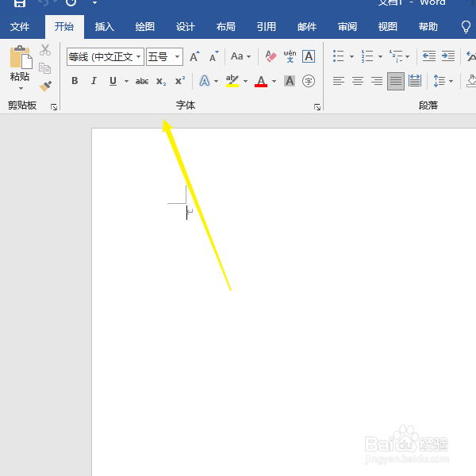Select the Format Painter brush
Viewport: 476px width, 476px height.
pos(45,86)
